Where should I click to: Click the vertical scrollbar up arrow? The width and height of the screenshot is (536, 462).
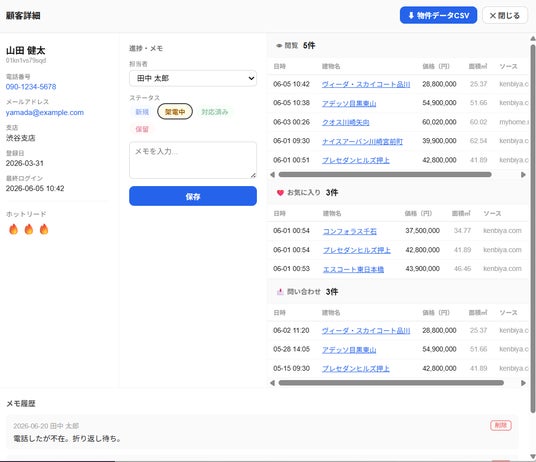pos(533,38)
